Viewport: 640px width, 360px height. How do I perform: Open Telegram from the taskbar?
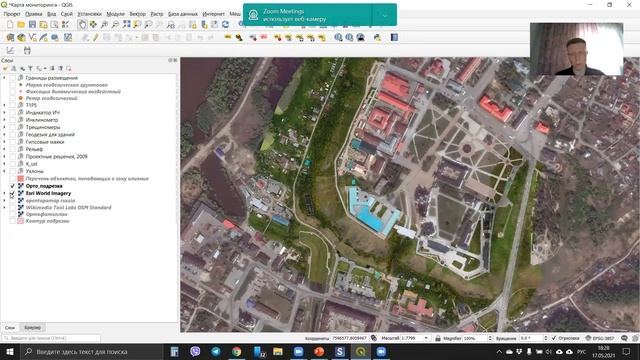click(x=216, y=351)
